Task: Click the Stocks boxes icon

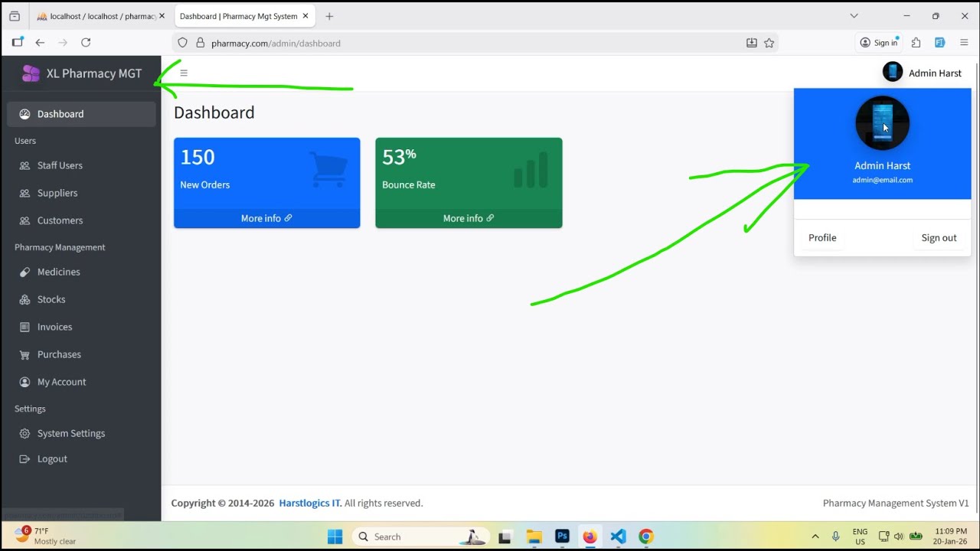Action: (24, 299)
